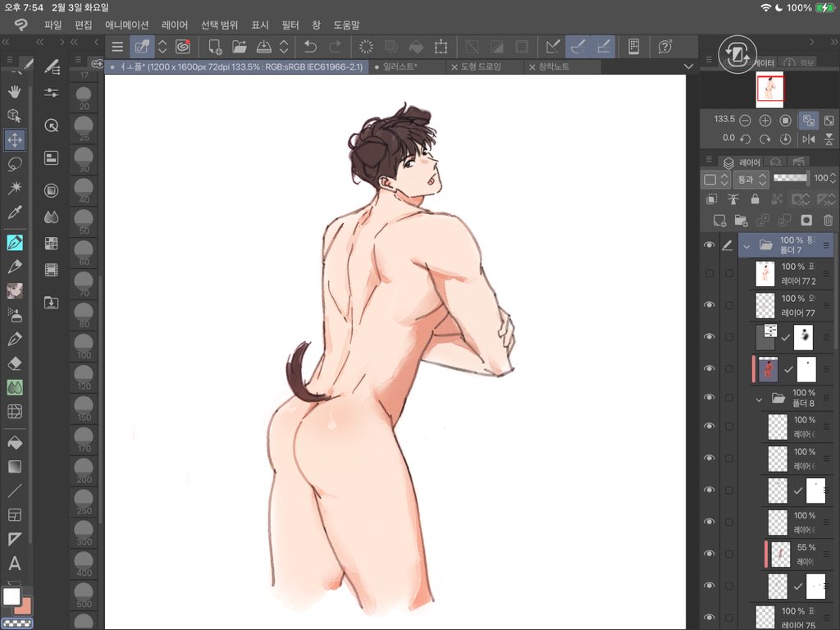840x630 pixels.
Task: Click the new raster layer icon
Action: click(719, 220)
